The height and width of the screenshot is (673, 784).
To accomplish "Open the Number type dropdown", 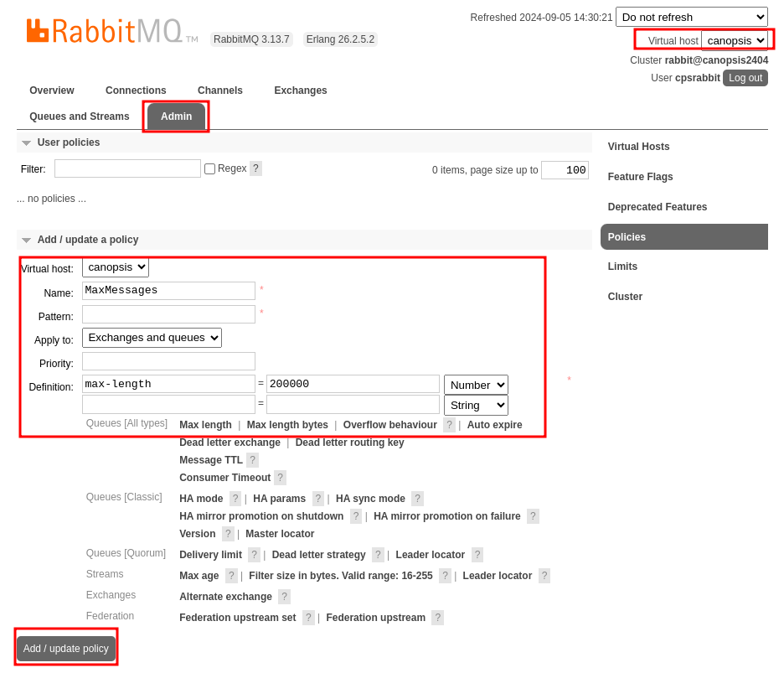I will pos(476,385).
